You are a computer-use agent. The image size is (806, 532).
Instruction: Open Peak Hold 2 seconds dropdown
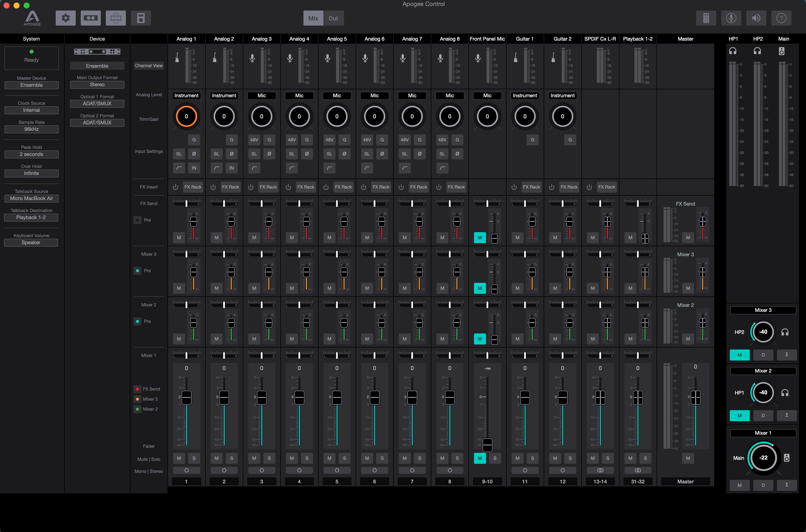point(31,154)
